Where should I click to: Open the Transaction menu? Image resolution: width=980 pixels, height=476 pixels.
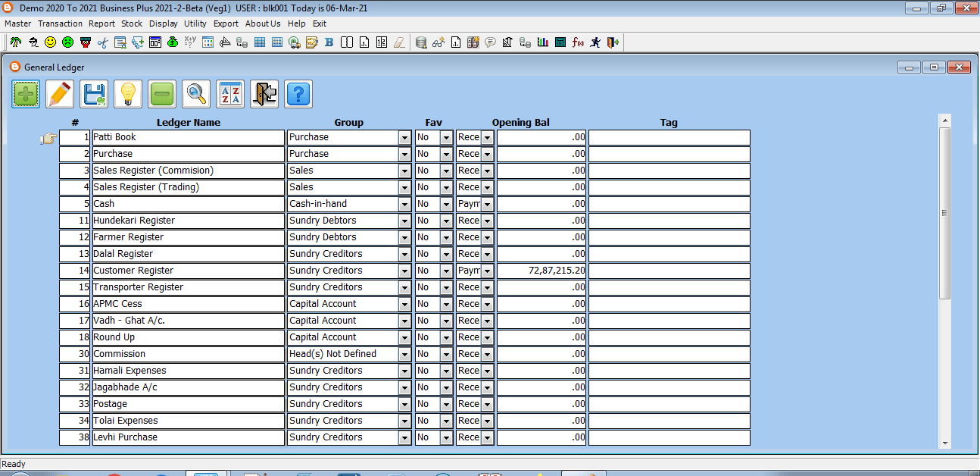(60, 23)
